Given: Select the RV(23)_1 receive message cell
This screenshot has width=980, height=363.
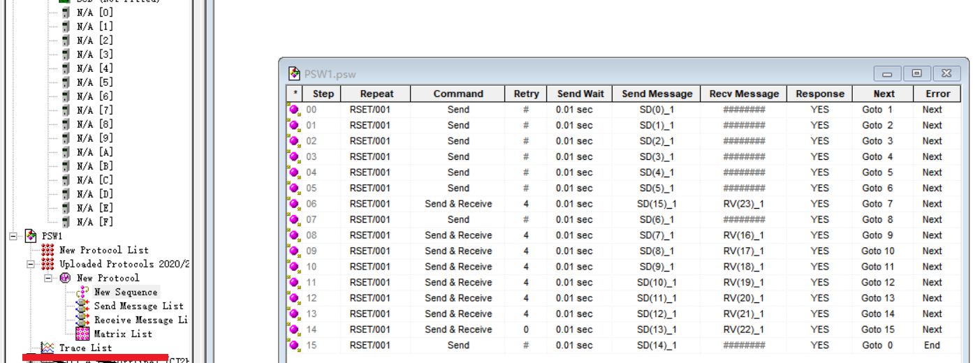Looking at the screenshot, I should coord(744,204).
